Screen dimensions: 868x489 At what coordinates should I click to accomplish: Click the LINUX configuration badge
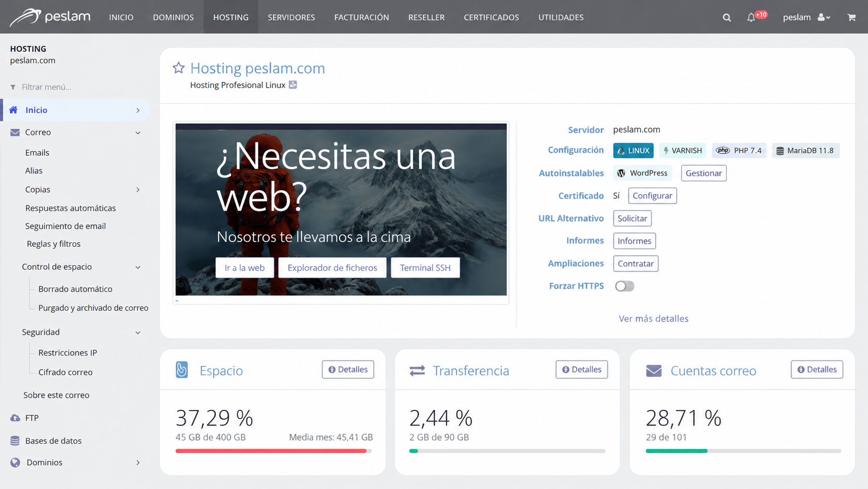click(633, 151)
